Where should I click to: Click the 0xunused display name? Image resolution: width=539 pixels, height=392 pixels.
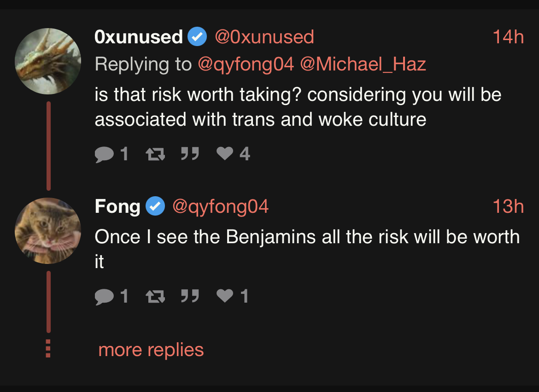click(x=139, y=37)
